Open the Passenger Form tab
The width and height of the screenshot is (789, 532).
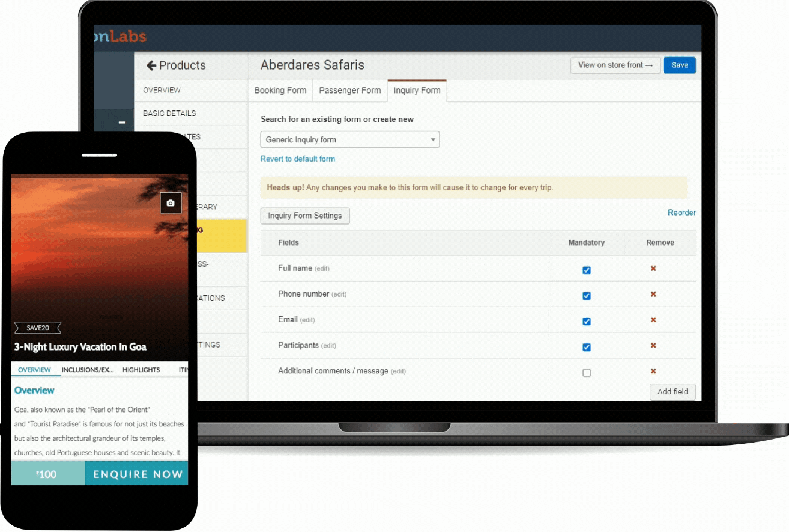(349, 91)
